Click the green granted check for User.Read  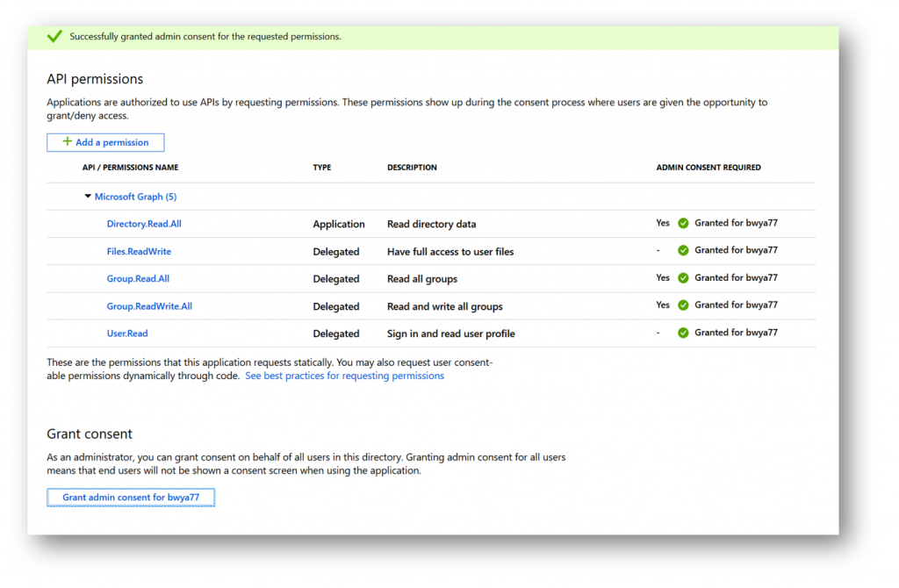click(683, 333)
